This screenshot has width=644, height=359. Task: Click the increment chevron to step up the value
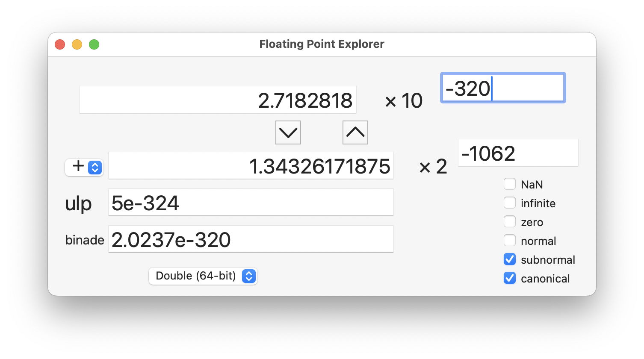click(x=355, y=132)
